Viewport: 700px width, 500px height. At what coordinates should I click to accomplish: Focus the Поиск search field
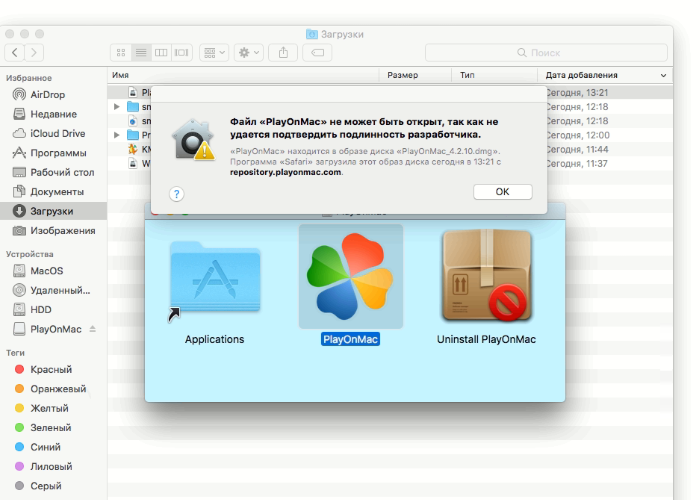[546, 53]
